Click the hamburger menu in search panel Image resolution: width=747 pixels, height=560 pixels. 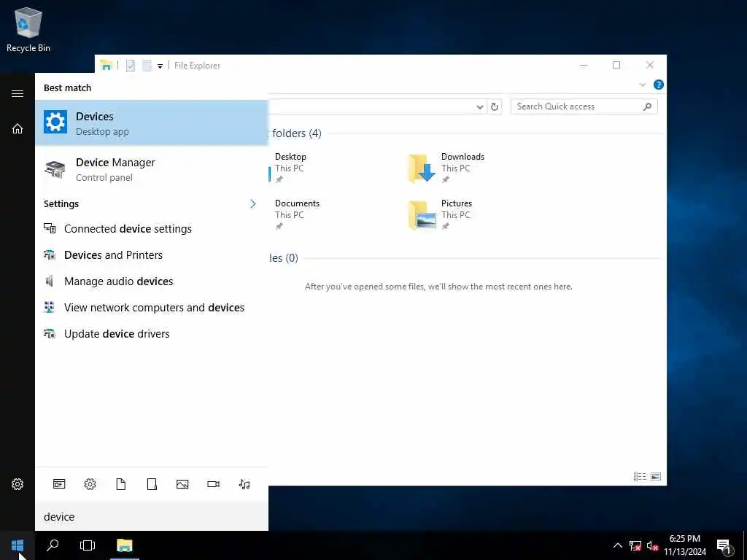pyautogui.click(x=18, y=93)
